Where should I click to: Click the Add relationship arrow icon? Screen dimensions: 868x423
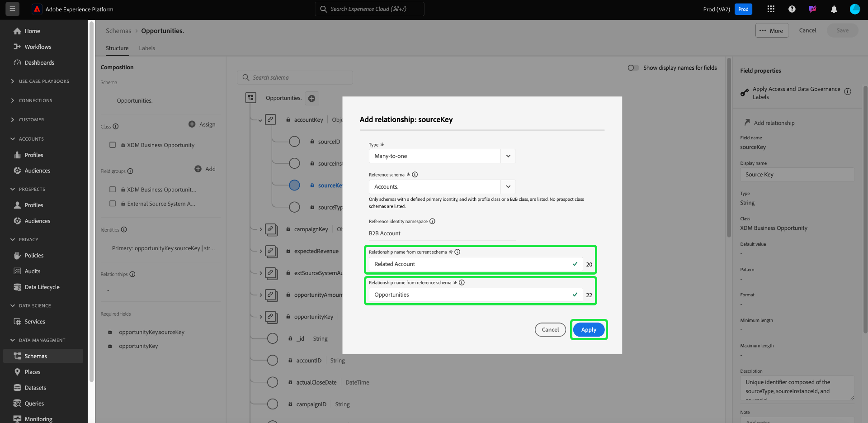click(747, 123)
